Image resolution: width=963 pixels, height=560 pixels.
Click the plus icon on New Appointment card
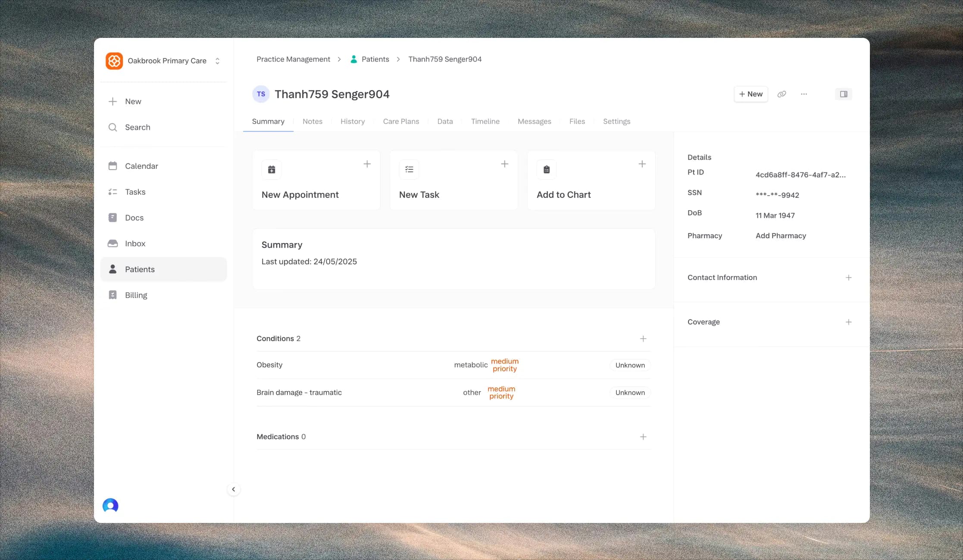click(367, 164)
